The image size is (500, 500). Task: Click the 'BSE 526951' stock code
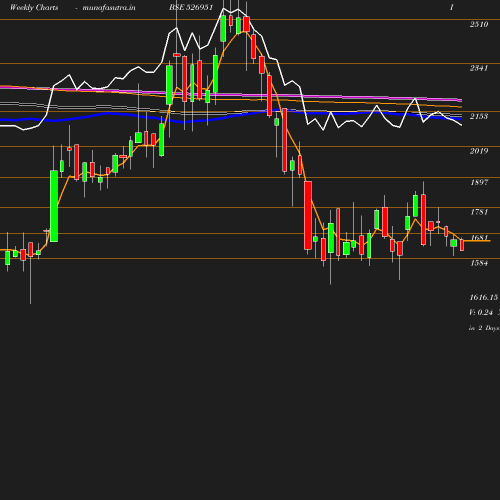(191, 7)
